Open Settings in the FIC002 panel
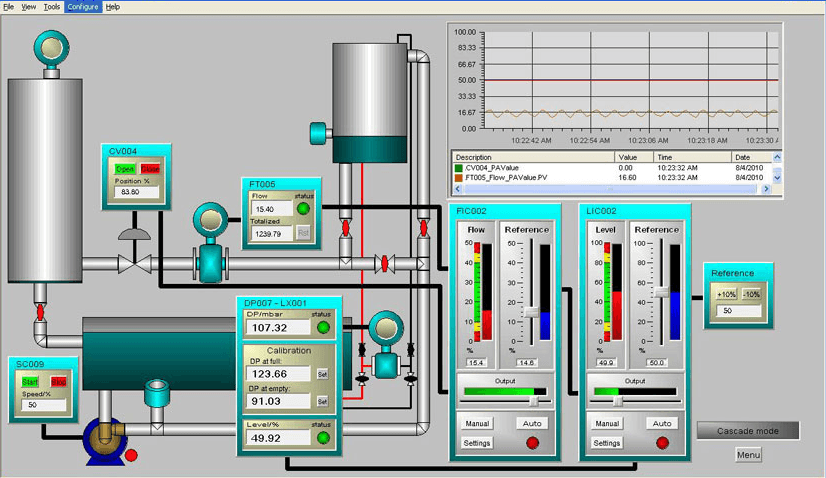The width and height of the screenshot is (826, 478). 477,443
